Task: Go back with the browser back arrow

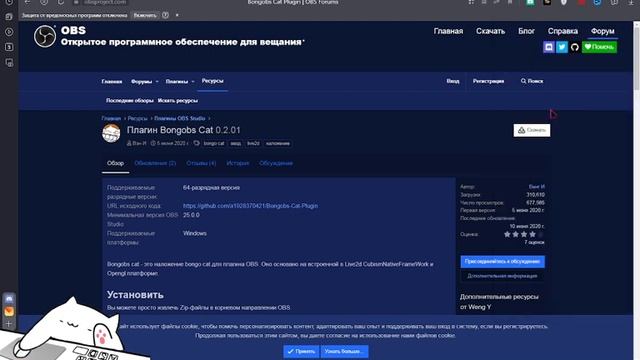Action: pyautogui.click(x=27, y=2)
